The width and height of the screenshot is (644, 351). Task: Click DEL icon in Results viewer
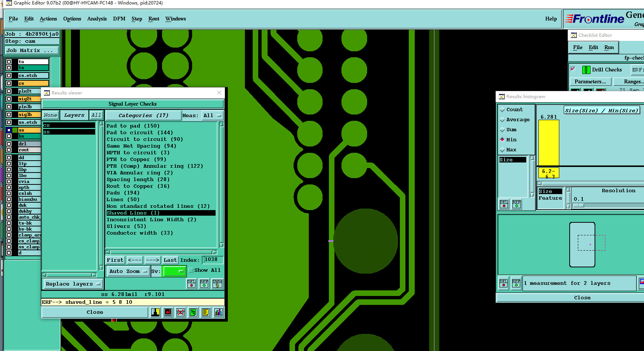click(191, 284)
